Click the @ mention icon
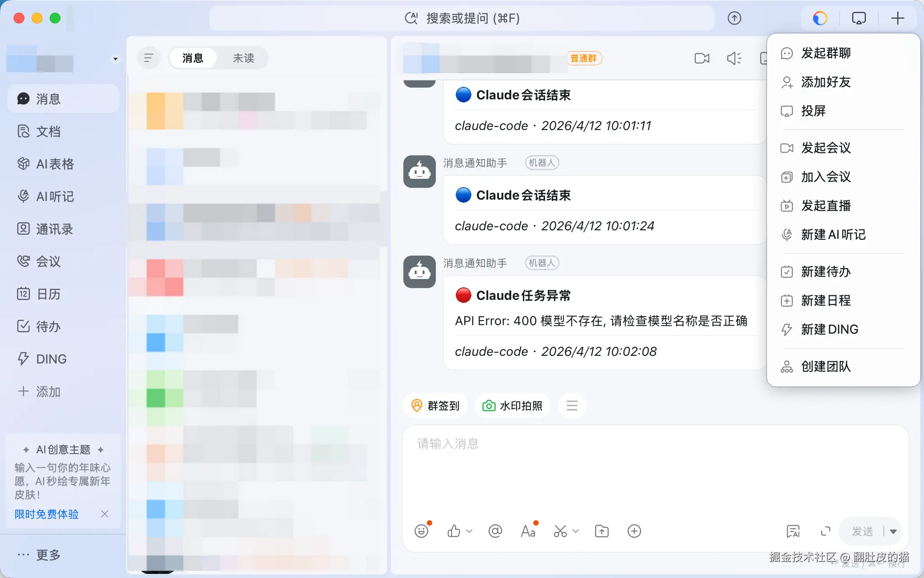Screen dimensions: 924x578 point(495,531)
